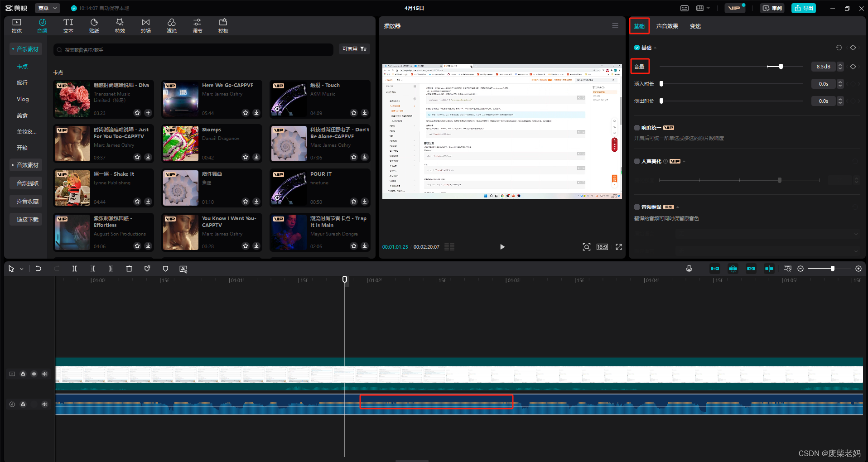Open the 贴纸 stickers panel
Image resolution: width=868 pixels, height=462 pixels.
tap(94, 26)
